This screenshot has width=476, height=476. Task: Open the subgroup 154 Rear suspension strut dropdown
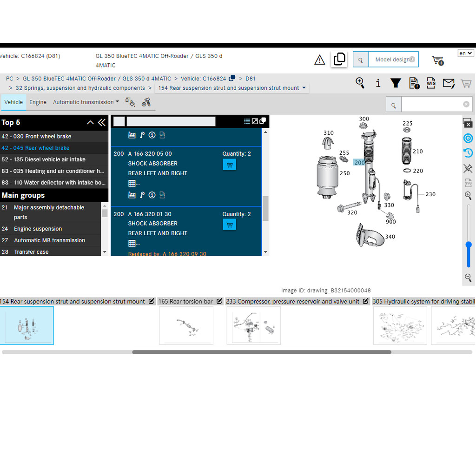point(232,88)
